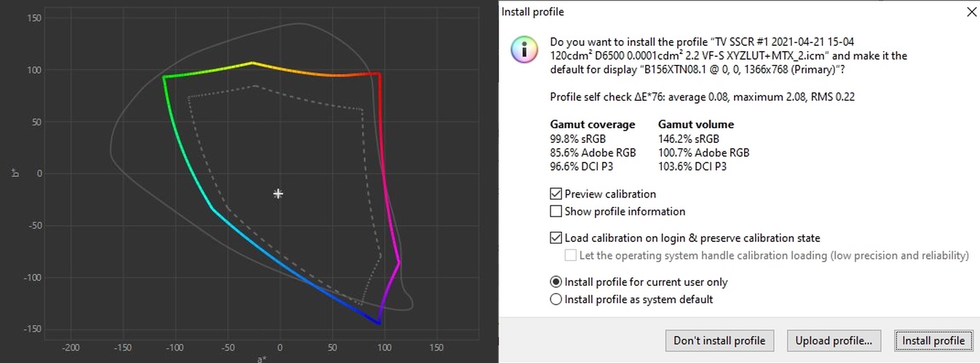Image resolution: width=980 pixels, height=363 pixels.
Task: Check Let the operating system handle calibration
Action: point(571,255)
